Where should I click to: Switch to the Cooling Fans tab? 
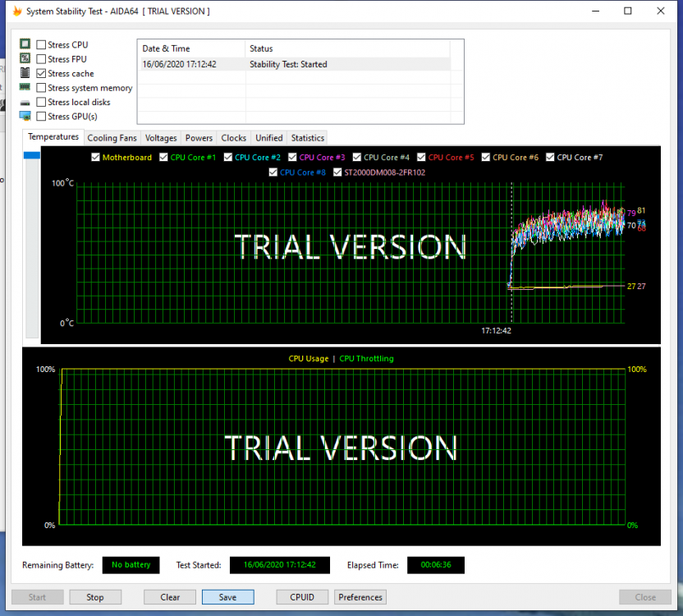pos(112,138)
